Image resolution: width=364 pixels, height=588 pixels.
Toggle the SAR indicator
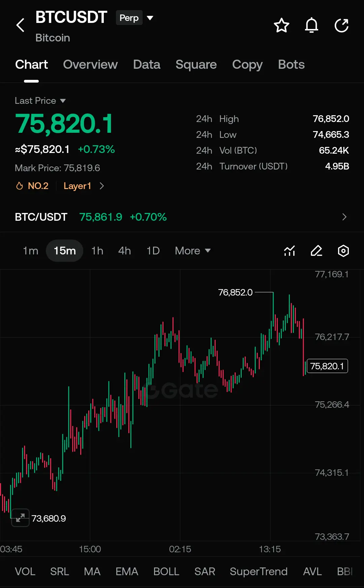tap(205, 571)
